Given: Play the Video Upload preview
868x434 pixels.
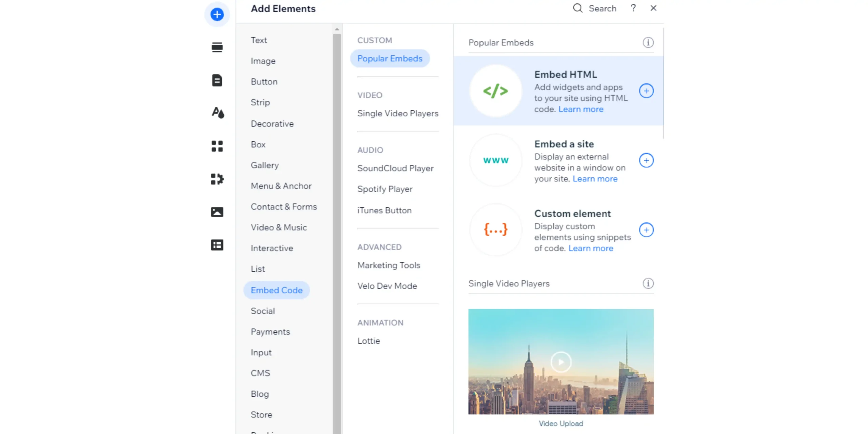Looking at the screenshot, I should point(560,362).
